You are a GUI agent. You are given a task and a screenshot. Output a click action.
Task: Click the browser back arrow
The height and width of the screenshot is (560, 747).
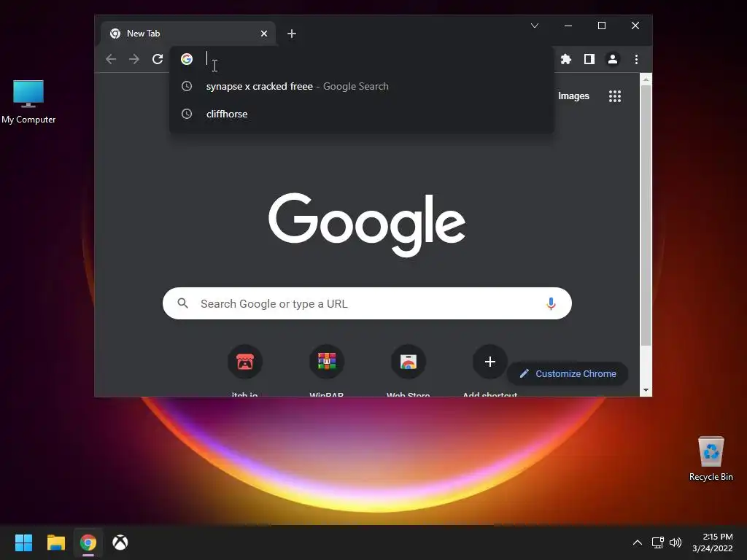click(111, 59)
